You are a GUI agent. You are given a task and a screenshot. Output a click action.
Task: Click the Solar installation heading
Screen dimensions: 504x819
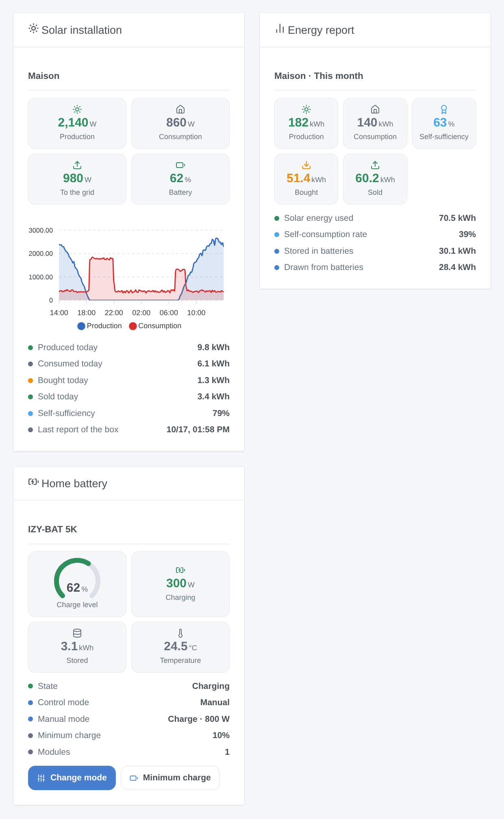(82, 30)
